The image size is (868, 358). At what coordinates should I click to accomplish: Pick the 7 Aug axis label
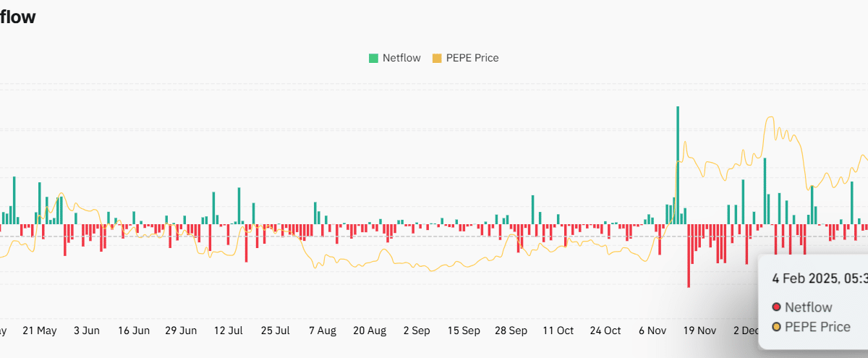(x=322, y=331)
